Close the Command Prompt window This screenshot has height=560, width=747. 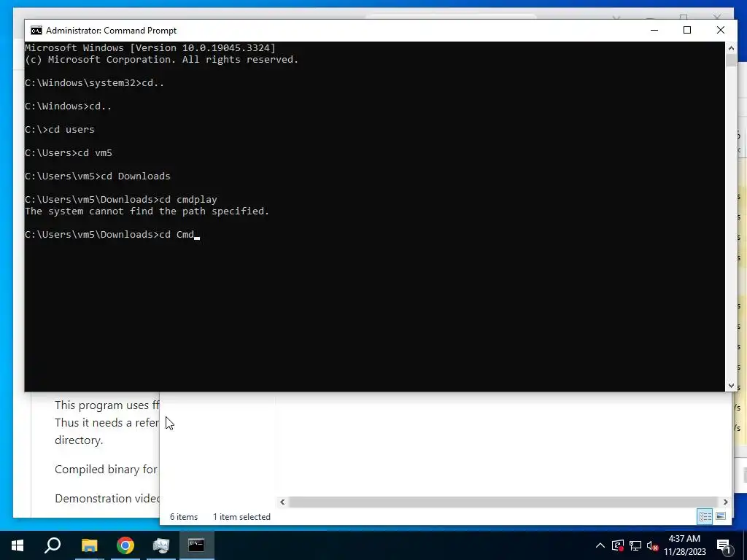pyautogui.click(x=720, y=30)
